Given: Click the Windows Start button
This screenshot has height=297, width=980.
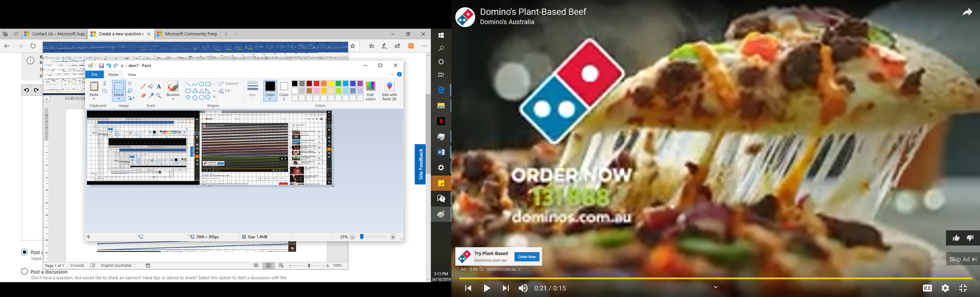Looking at the screenshot, I should click(441, 35).
